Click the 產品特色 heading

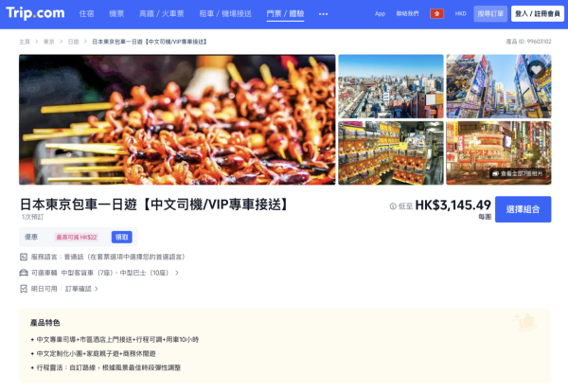tap(44, 323)
